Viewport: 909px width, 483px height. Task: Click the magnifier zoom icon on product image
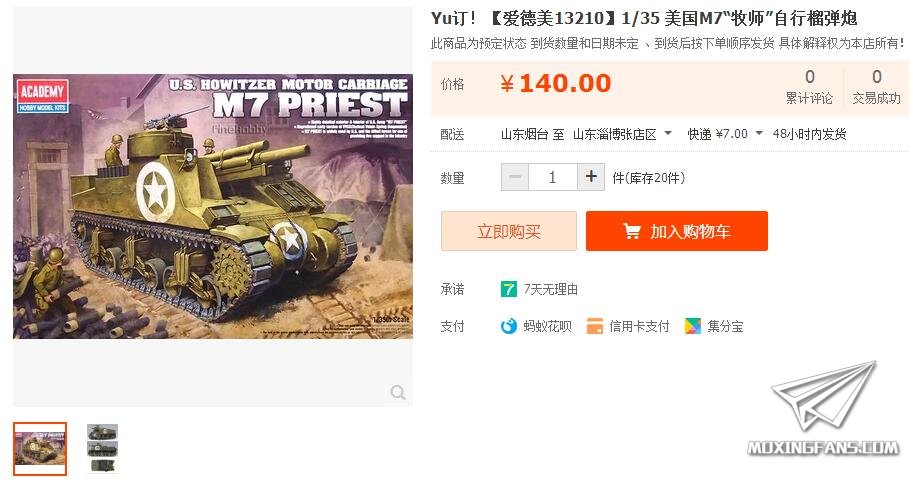pyautogui.click(x=398, y=393)
